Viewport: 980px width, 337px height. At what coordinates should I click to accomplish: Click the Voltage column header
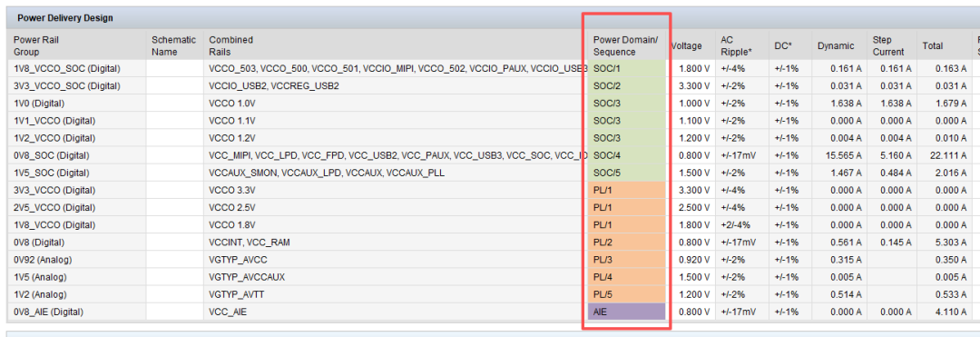pos(686,45)
